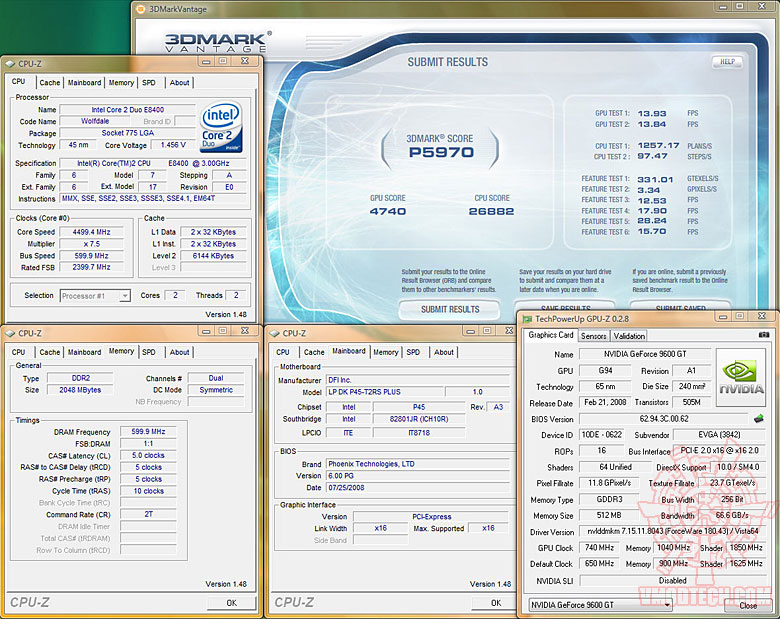Click the camera screenshot icon in GPU-Z

tap(764, 336)
